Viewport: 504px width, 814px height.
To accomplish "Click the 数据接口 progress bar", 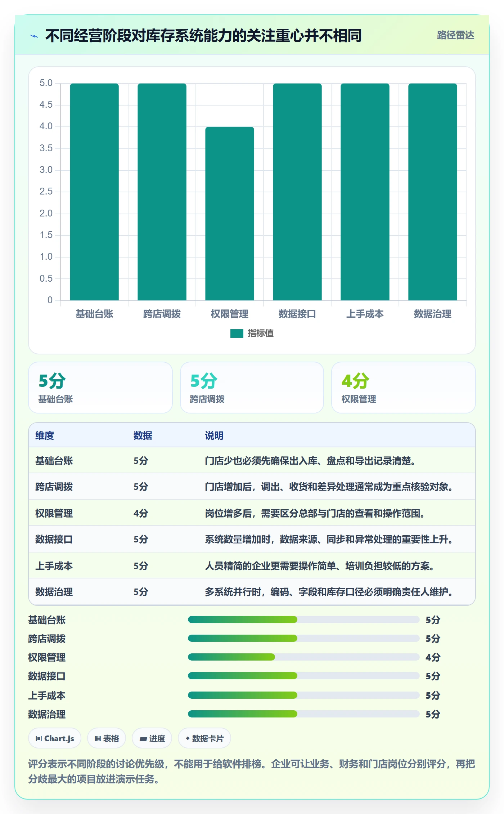I will [303, 676].
